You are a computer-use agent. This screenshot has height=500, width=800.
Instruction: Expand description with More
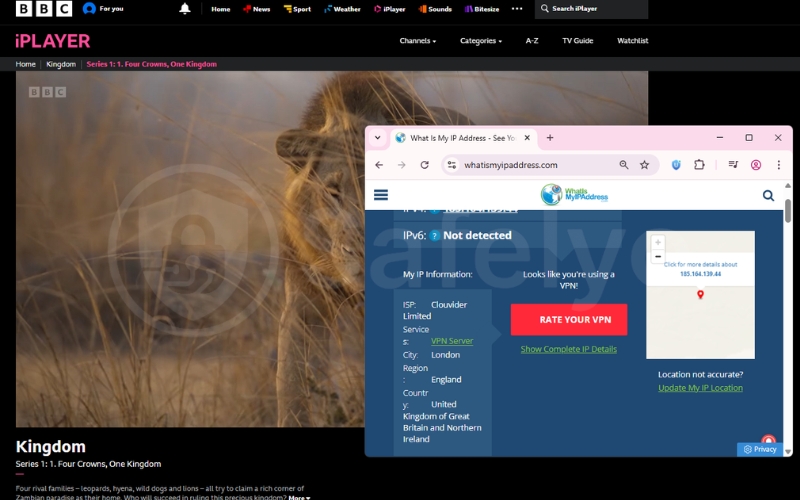pyautogui.click(x=299, y=497)
